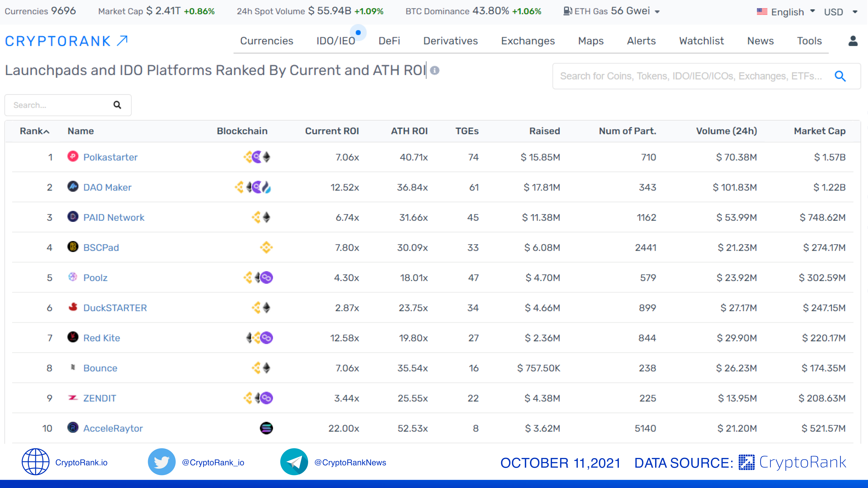Click the Polkastarter logo icon
This screenshot has height=488, width=868.
(73, 156)
